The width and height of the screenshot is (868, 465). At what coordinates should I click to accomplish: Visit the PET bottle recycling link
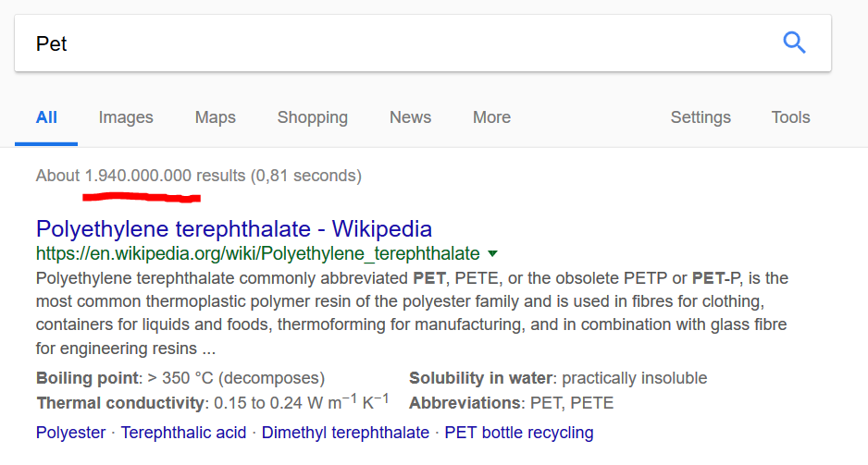(x=519, y=433)
